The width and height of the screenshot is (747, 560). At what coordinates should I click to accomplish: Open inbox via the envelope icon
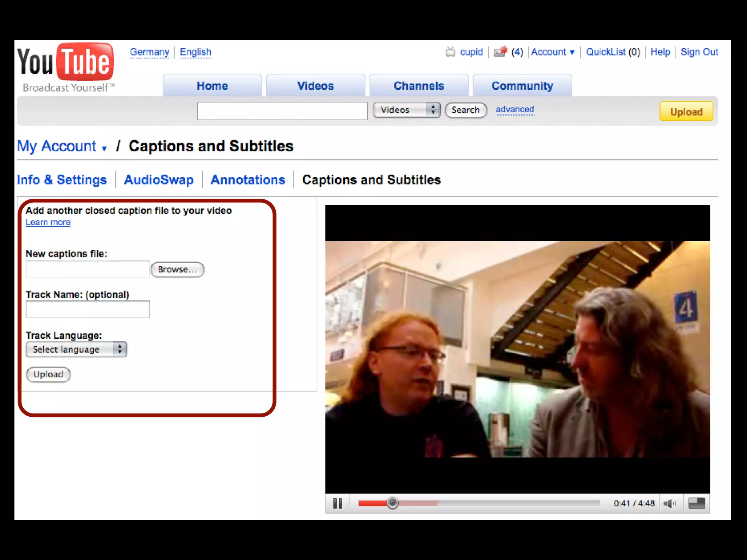tap(500, 52)
